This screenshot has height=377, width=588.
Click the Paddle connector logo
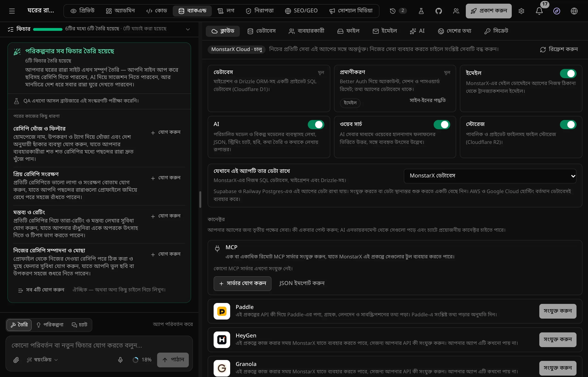(x=222, y=311)
